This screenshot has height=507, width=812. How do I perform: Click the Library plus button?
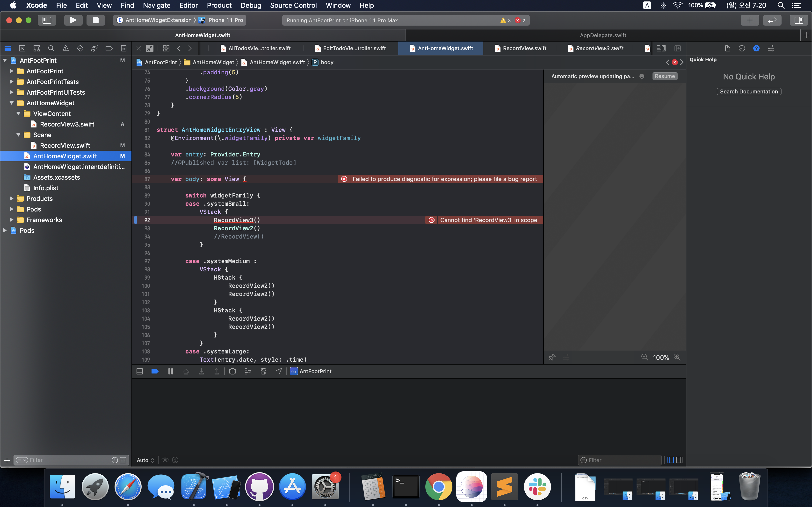750,20
